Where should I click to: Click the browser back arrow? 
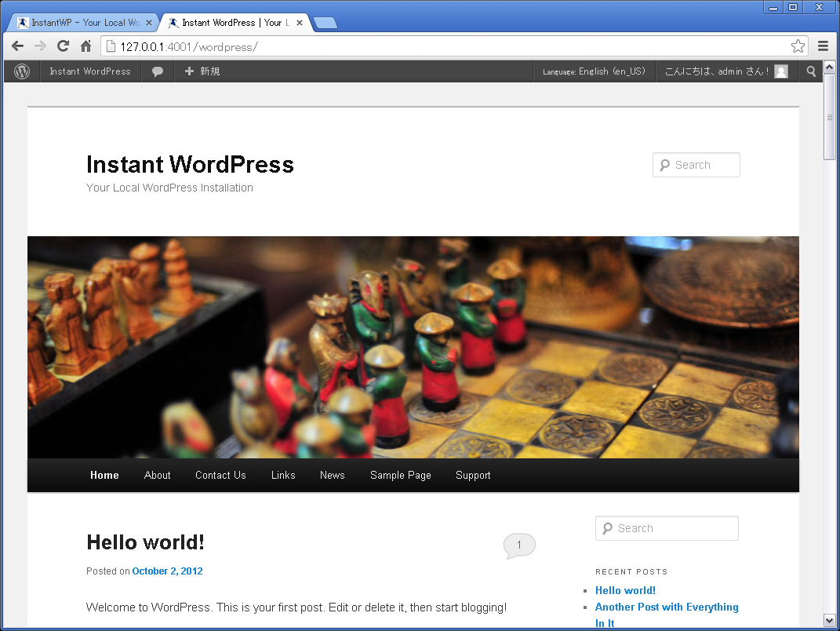point(18,46)
